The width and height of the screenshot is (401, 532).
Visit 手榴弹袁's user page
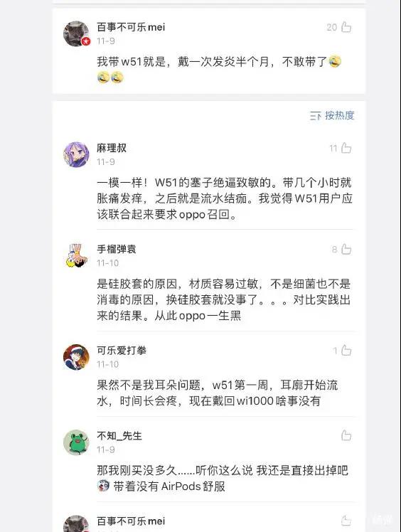(117, 249)
